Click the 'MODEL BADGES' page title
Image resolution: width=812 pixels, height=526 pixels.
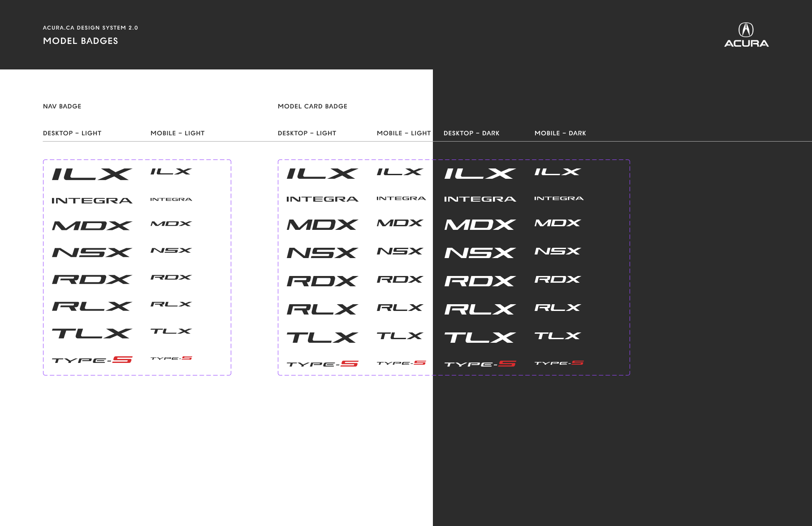tap(81, 41)
